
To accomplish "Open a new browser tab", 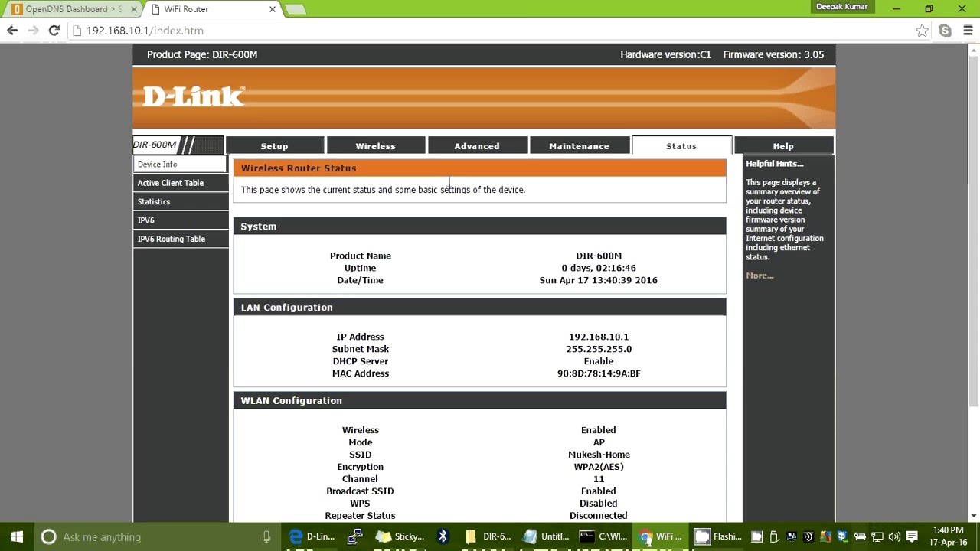I will pyautogui.click(x=296, y=9).
